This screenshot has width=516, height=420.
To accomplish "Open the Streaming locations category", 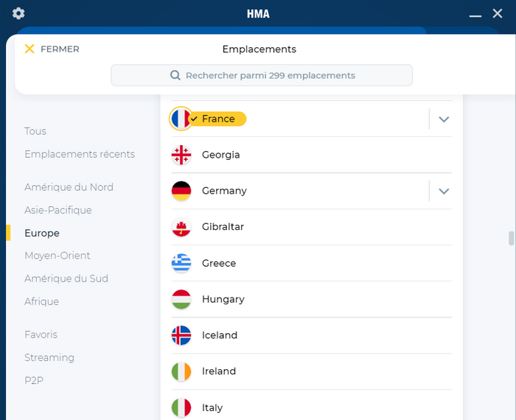I will click(49, 357).
